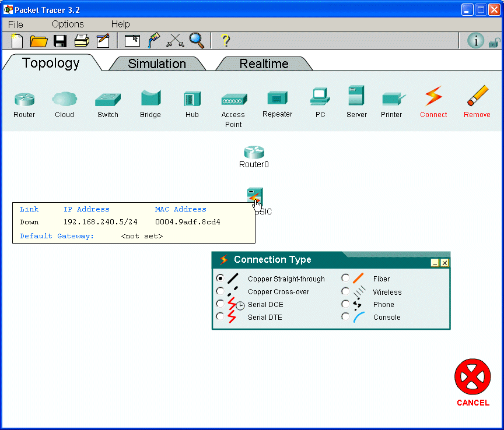Screen dimensions: 504x430
Task: Select Console connection type
Action: click(345, 316)
